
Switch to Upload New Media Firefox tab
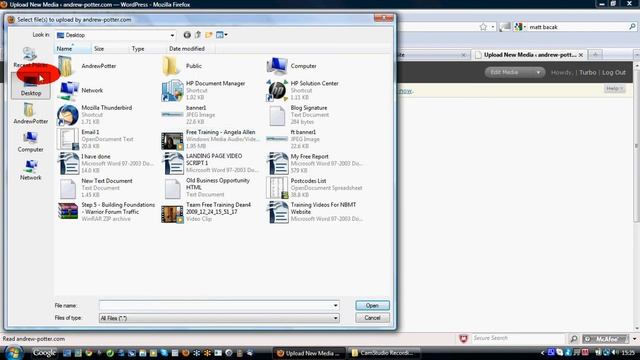tap(529, 55)
